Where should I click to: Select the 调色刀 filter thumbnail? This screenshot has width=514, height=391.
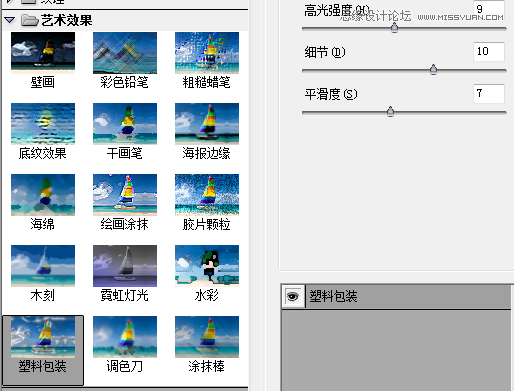click(125, 337)
